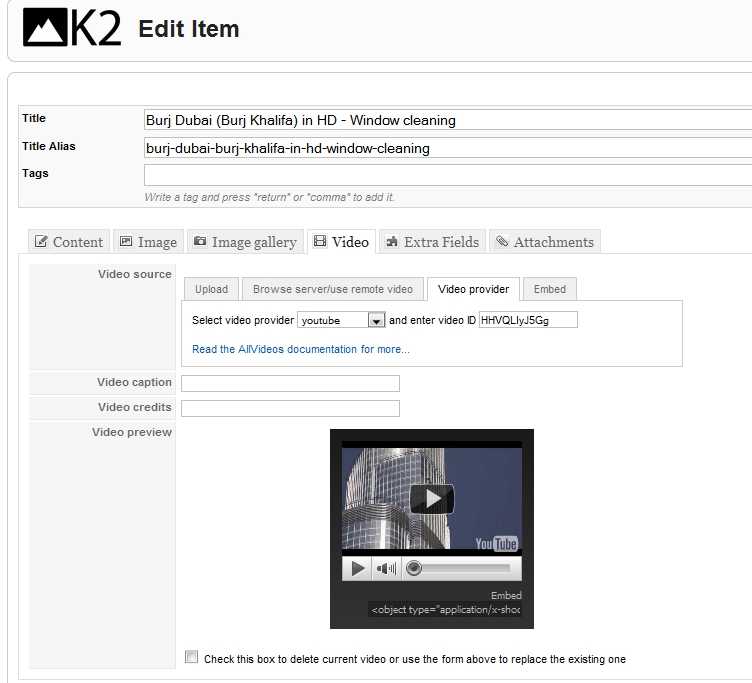Click the Video credits field
The image size is (752, 683).
[290, 408]
